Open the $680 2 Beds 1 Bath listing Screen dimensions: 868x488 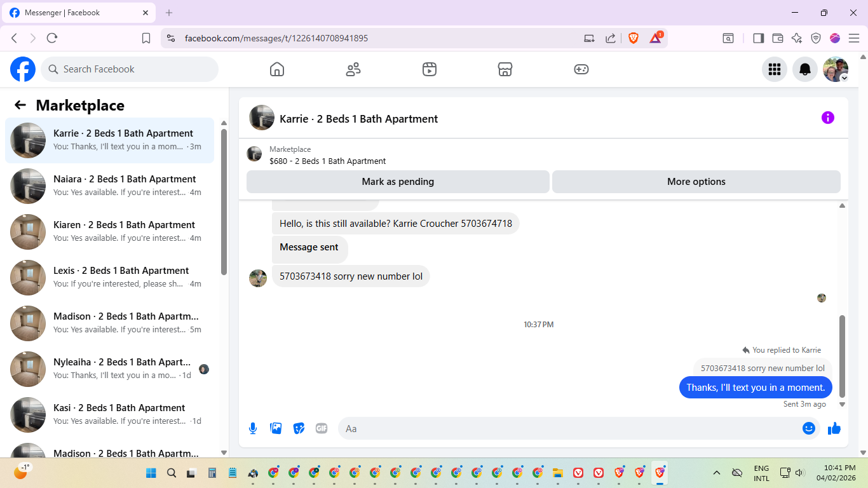(327, 161)
